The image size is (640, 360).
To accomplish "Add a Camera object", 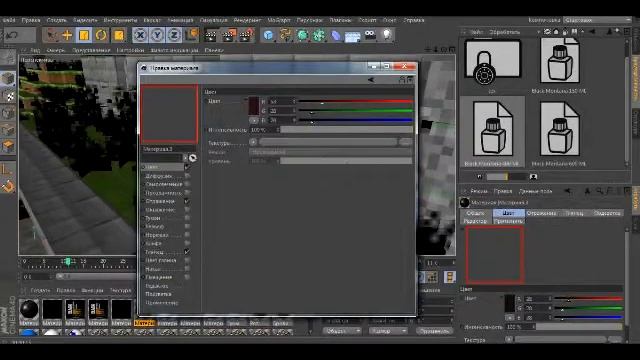I will coord(370,35).
